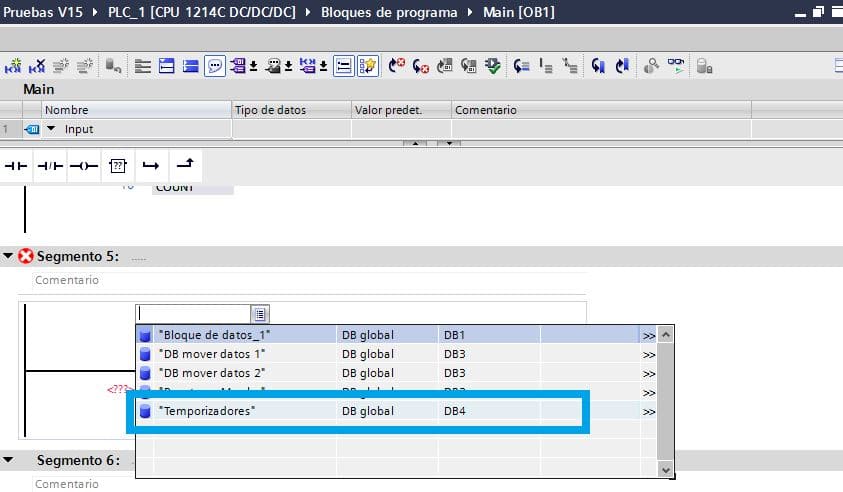Image resolution: width=843 pixels, height=492 pixels.
Task: Click the Nombre column header
Action: click(x=67, y=110)
